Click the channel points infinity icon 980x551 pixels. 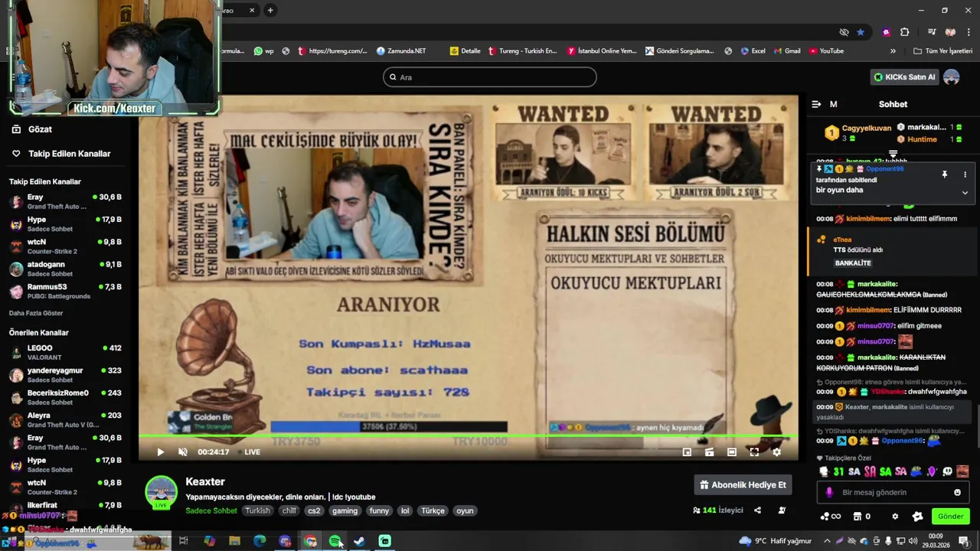[x=830, y=517]
